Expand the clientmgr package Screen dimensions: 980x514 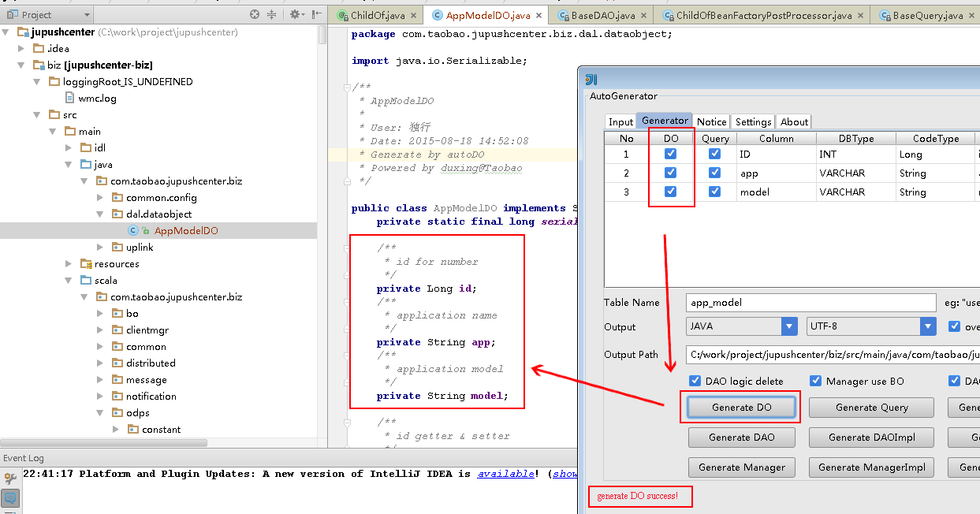click(101, 330)
